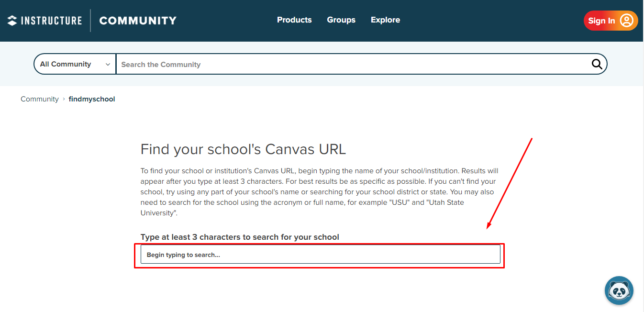
Task: Click the Begin typing to search field
Action: coord(321,255)
